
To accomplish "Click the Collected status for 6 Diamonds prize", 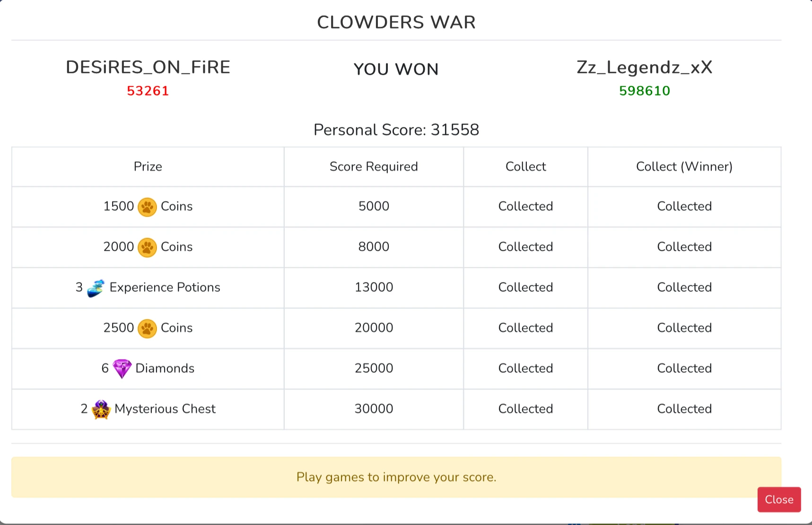I will [x=525, y=368].
